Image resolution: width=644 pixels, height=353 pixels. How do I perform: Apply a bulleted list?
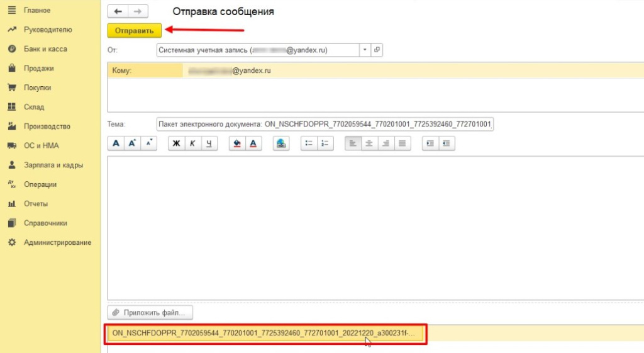point(309,143)
